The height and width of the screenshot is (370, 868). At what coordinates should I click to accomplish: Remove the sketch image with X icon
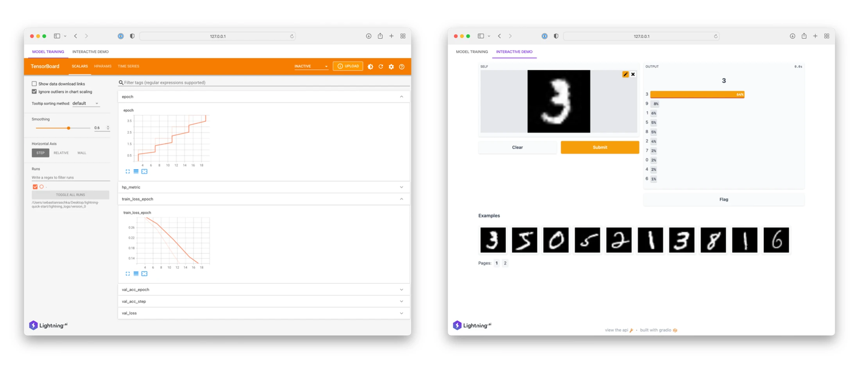(x=633, y=74)
